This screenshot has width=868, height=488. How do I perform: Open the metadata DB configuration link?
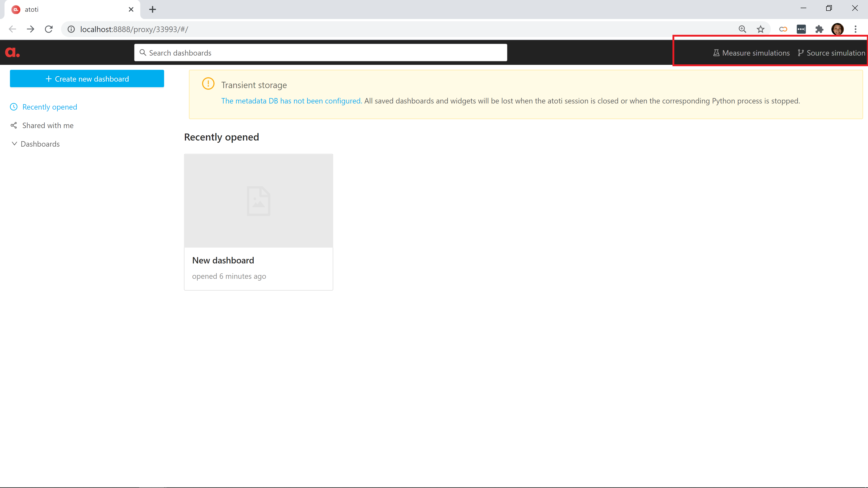pos(291,101)
